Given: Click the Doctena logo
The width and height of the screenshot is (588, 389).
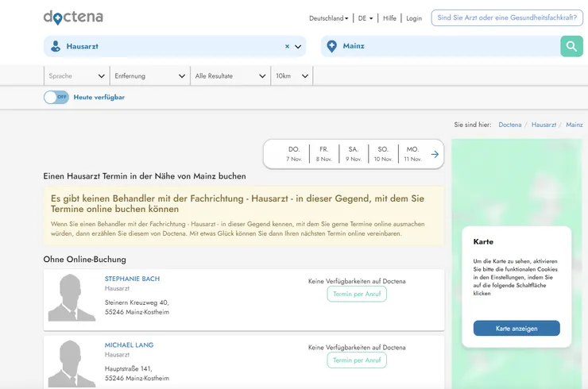Looking at the screenshot, I should click(73, 17).
